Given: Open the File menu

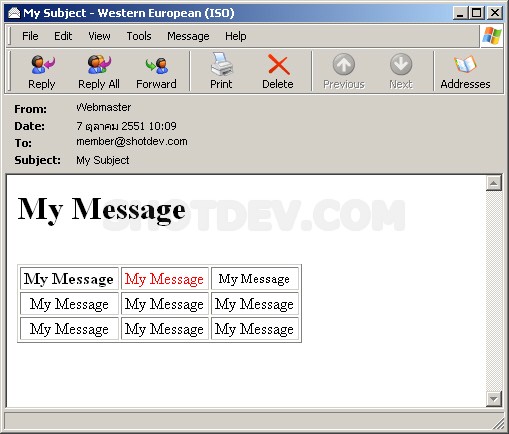Looking at the screenshot, I should click(30, 36).
